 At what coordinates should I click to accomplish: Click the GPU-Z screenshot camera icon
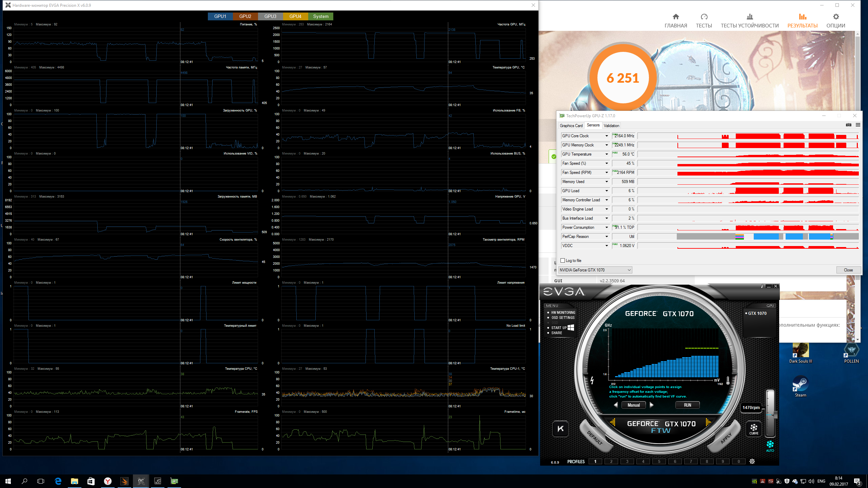coord(848,125)
